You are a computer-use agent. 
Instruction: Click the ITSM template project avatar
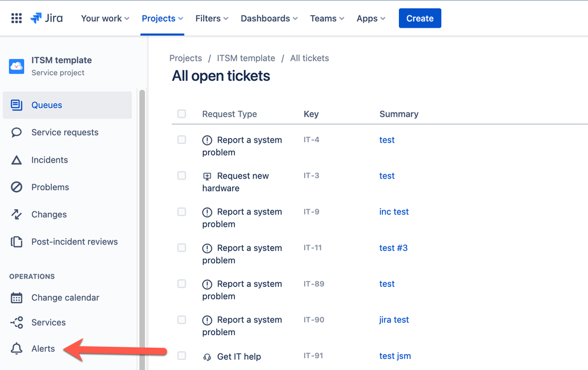[16, 66]
